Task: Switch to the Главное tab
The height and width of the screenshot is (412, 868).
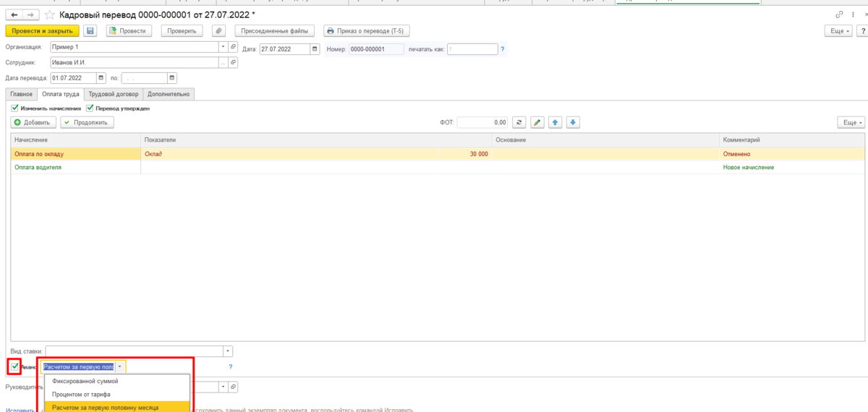Action: point(21,94)
